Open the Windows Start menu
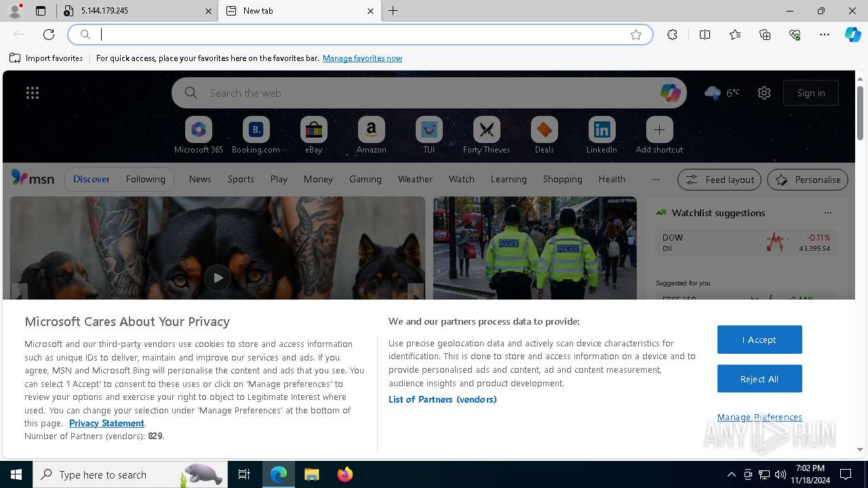The image size is (868, 488). point(16,474)
